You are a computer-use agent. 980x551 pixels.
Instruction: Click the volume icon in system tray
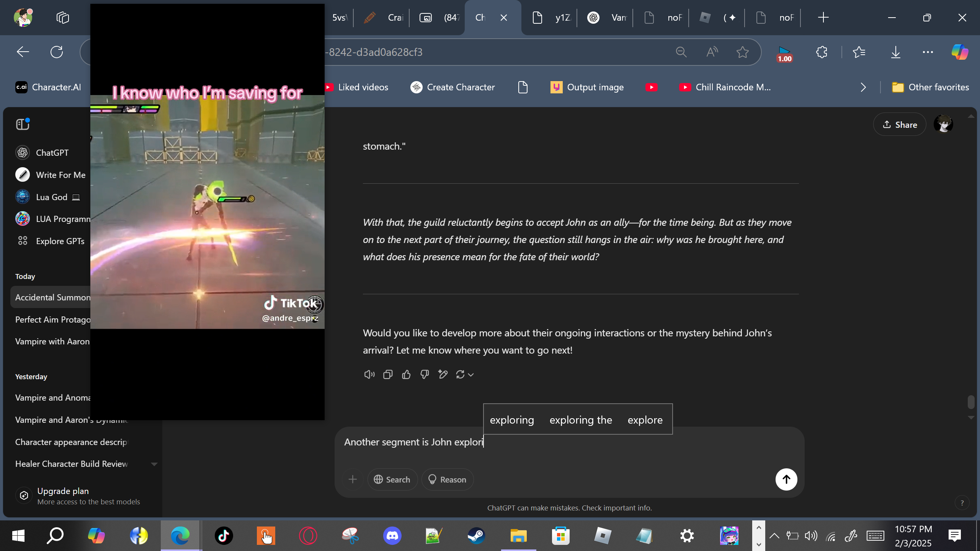(811, 536)
